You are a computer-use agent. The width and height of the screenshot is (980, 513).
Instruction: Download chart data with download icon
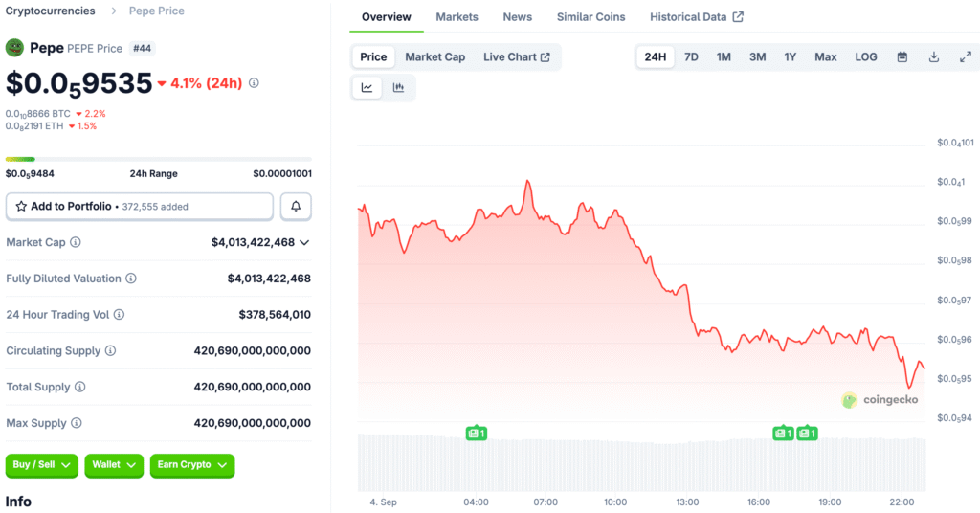point(934,56)
